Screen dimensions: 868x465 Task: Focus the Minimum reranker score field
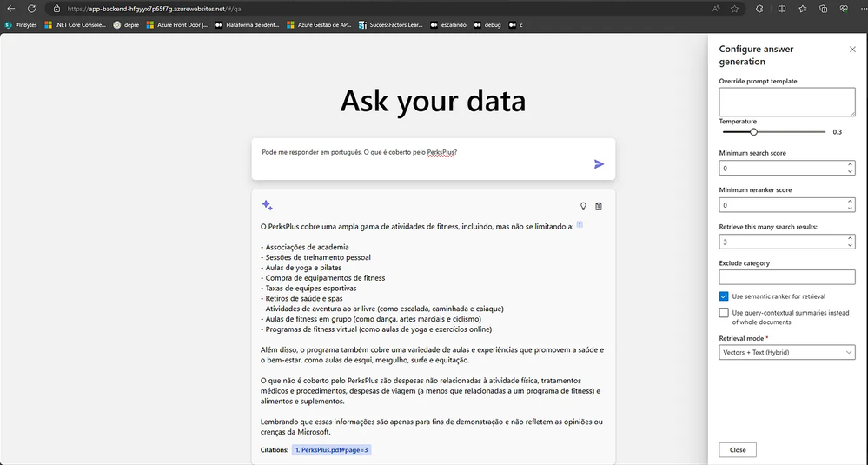tap(786, 205)
